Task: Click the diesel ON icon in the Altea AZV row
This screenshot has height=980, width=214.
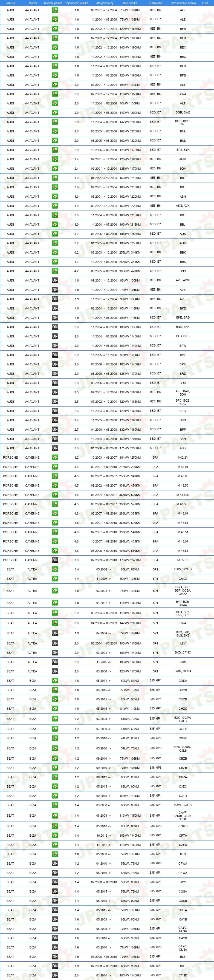Action: (x=55, y=643)
